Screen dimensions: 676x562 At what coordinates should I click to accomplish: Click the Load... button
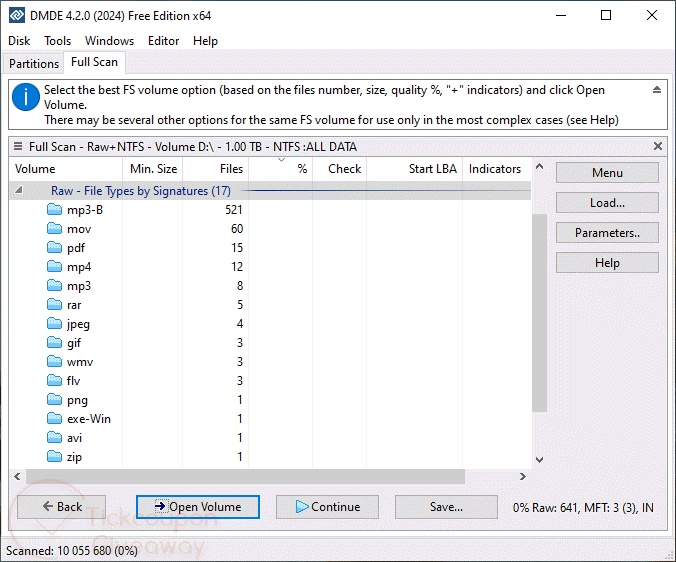point(607,203)
